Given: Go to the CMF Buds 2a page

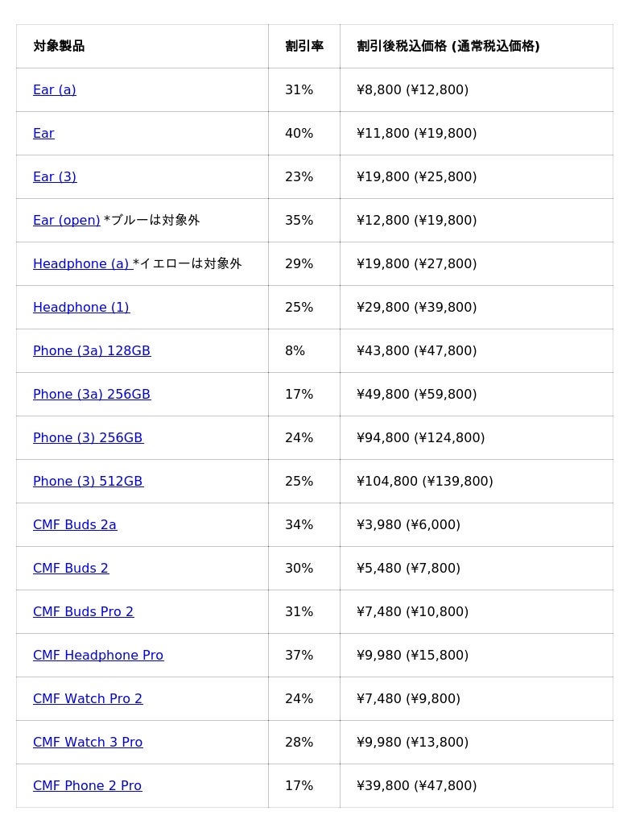Looking at the screenshot, I should coord(75,525).
